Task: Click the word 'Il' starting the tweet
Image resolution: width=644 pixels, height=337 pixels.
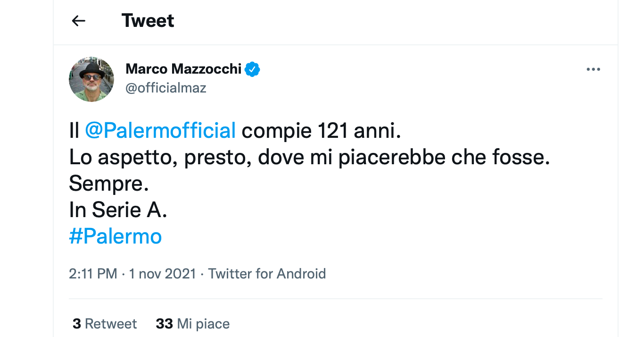Action: coord(74,131)
